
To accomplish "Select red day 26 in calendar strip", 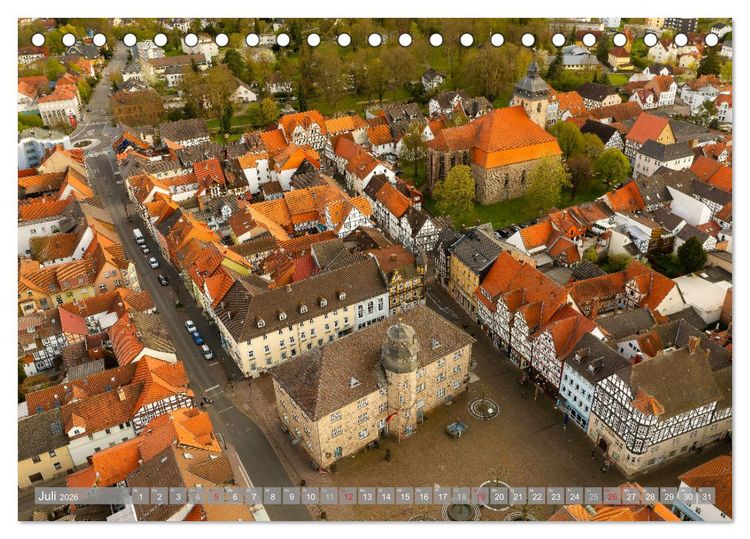I will click(x=613, y=496).
